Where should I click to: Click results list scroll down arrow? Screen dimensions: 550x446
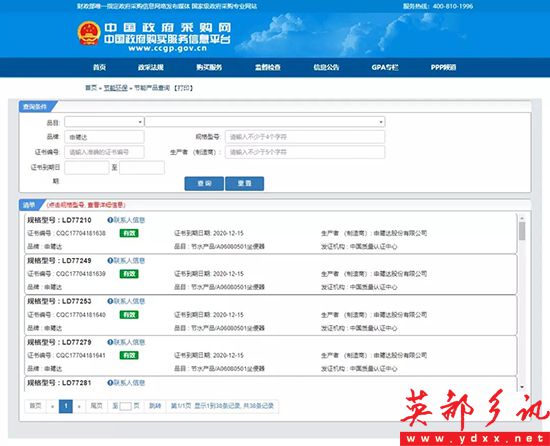pos(522,387)
